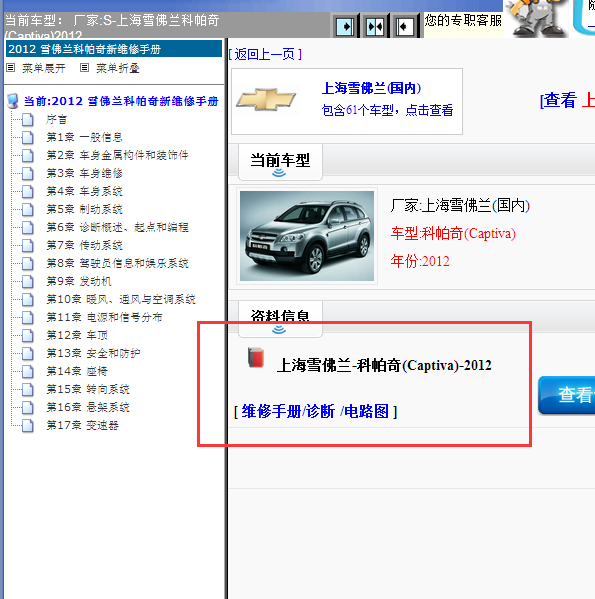Click the Chevrolet bowtie logo
Image resolution: width=595 pixels, height=599 pixels.
(266, 100)
